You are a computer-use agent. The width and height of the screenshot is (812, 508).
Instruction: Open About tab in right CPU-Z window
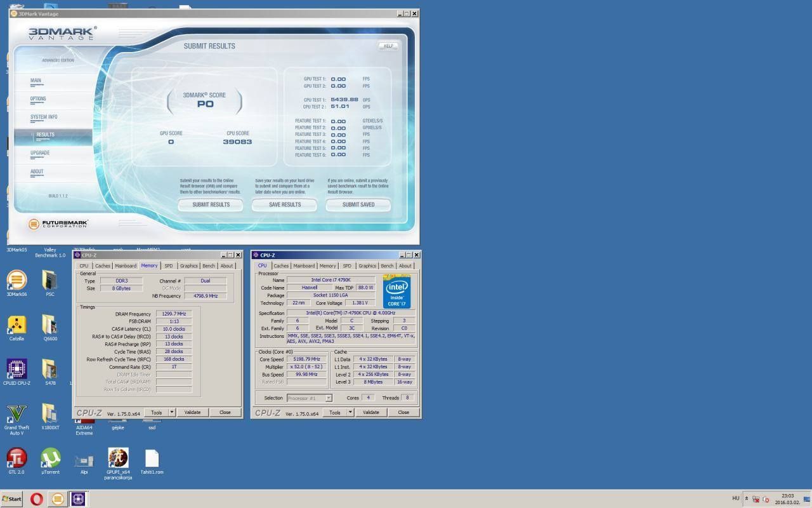point(405,266)
